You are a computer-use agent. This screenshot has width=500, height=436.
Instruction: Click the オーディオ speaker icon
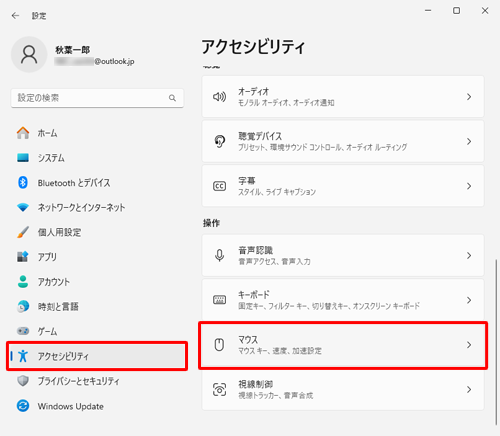pos(219,97)
